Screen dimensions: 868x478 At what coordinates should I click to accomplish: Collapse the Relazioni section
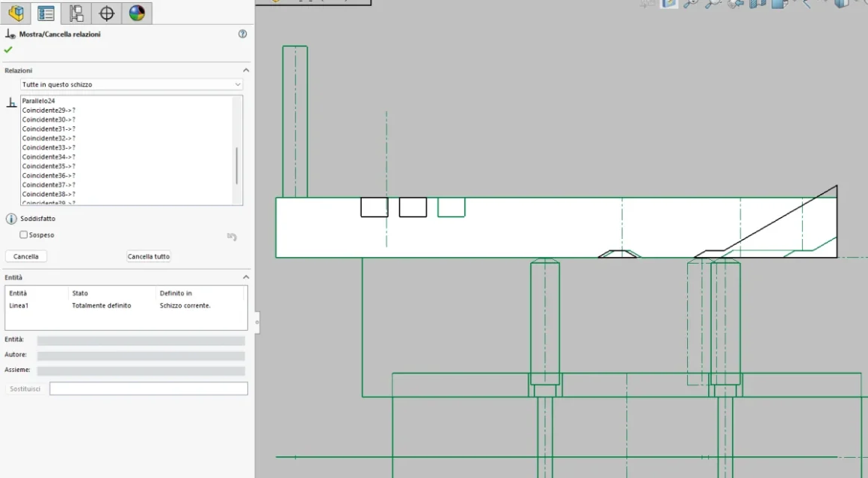click(246, 70)
